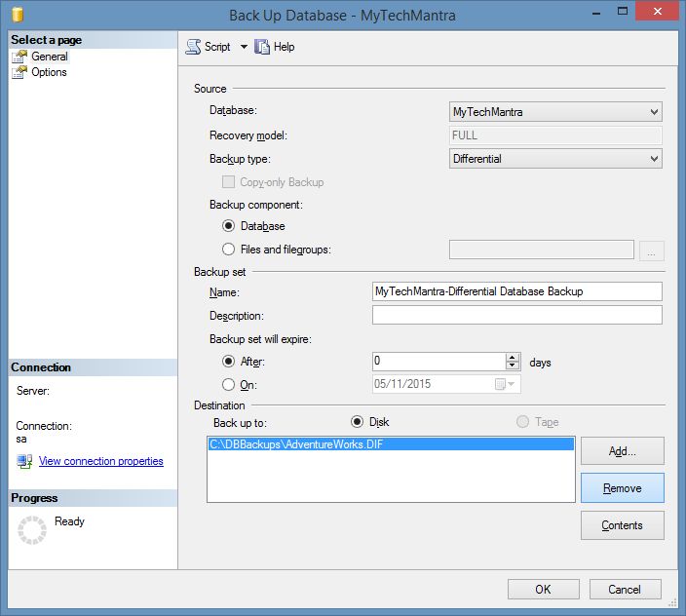Screen dimensions: 686x616
Task: Minimize the Back Up Database window
Action: [596, 13]
